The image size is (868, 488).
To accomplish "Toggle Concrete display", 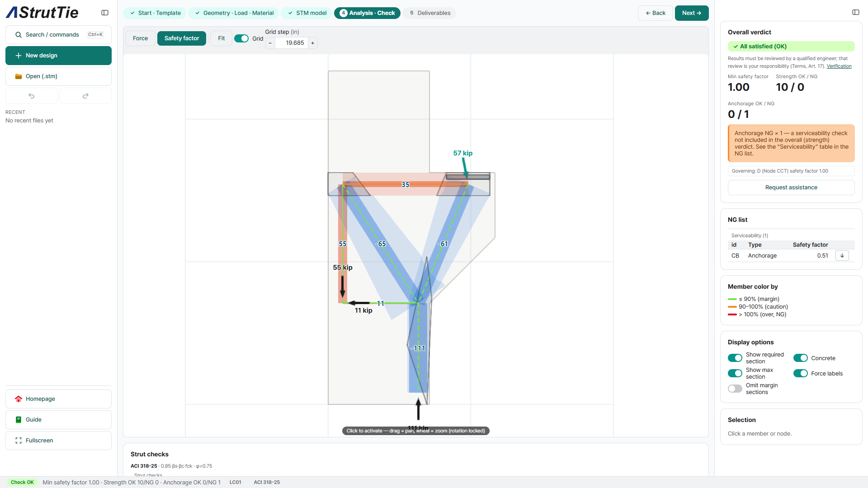I will tap(801, 358).
